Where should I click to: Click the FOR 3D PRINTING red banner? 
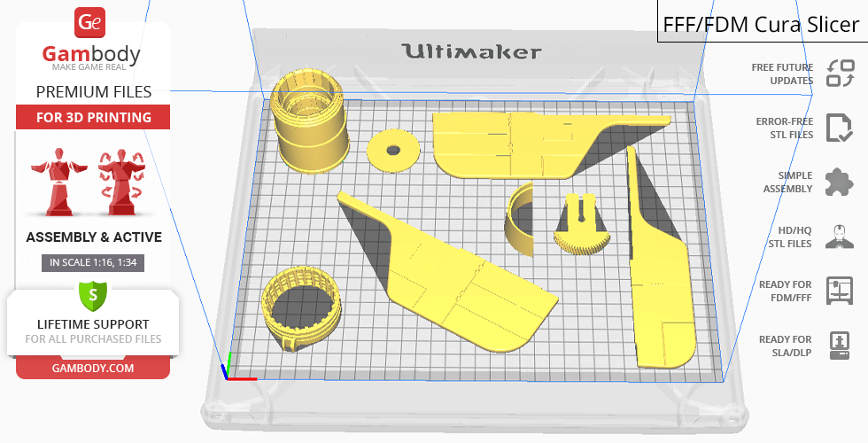tap(93, 117)
